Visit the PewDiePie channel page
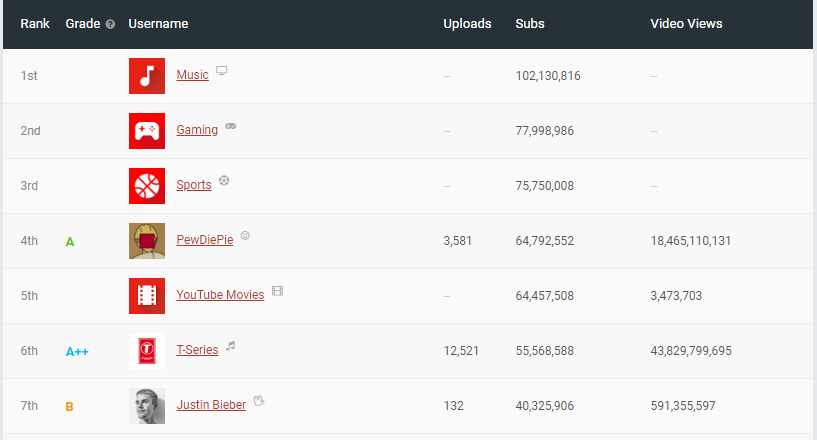The image size is (817, 440). [205, 240]
